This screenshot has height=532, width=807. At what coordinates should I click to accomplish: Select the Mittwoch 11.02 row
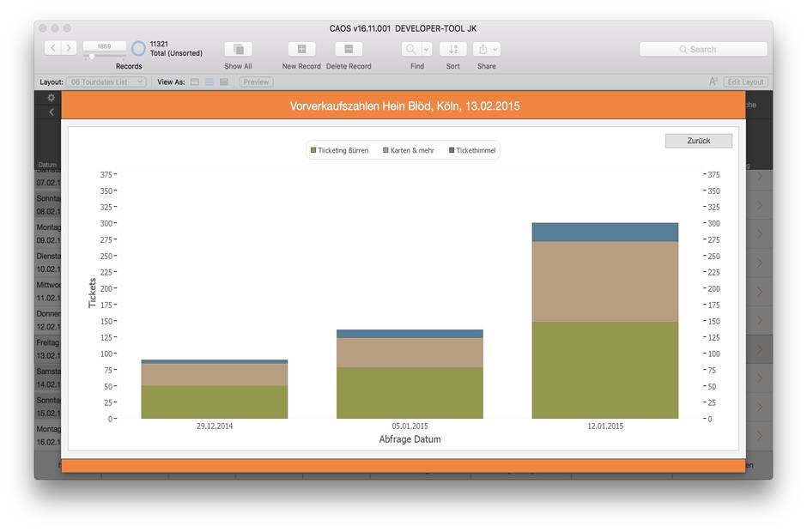tap(48, 292)
